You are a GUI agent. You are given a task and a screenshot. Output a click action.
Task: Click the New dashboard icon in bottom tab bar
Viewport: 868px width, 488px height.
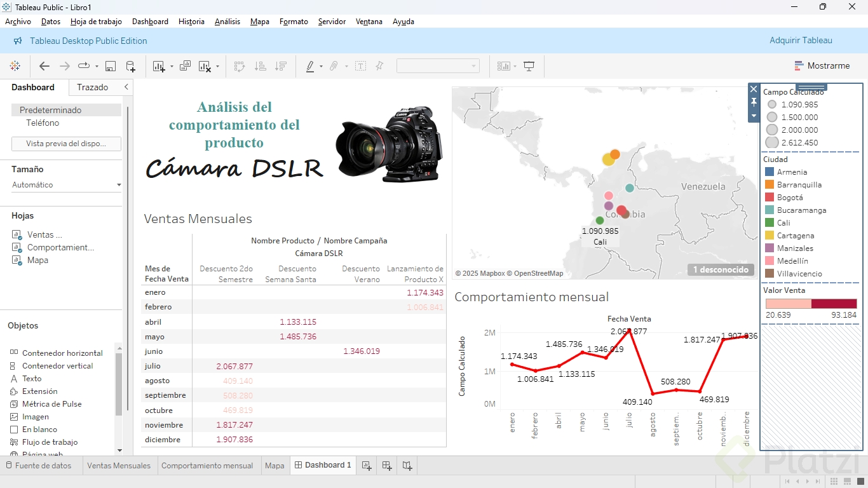coord(387,466)
